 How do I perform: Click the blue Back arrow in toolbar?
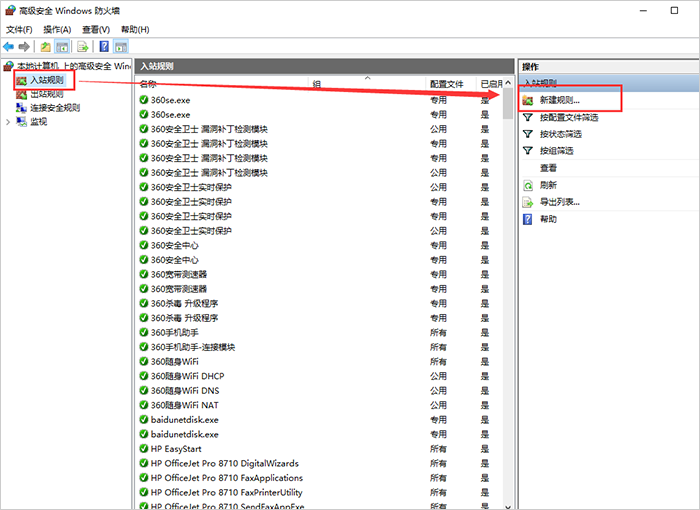[x=8, y=46]
